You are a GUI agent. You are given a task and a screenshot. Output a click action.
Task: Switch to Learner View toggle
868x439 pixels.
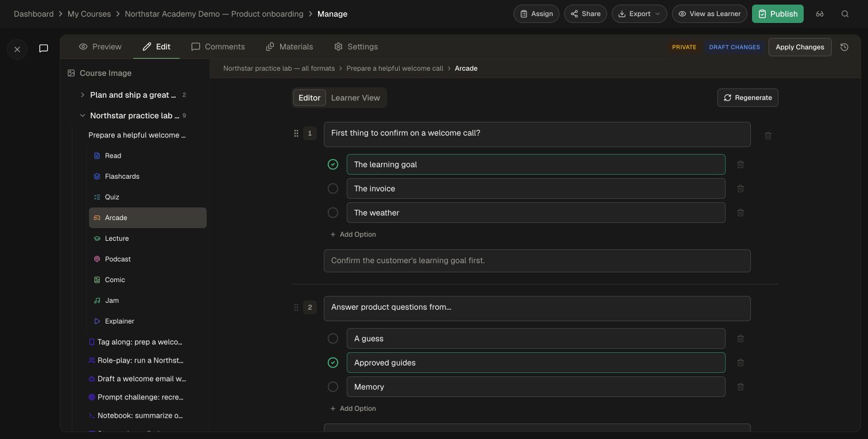(355, 98)
